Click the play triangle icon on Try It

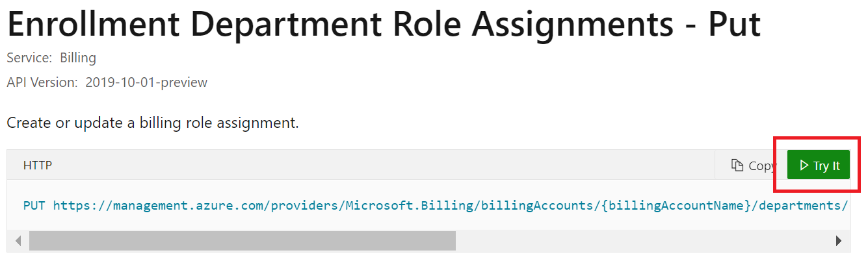tap(804, 166)
